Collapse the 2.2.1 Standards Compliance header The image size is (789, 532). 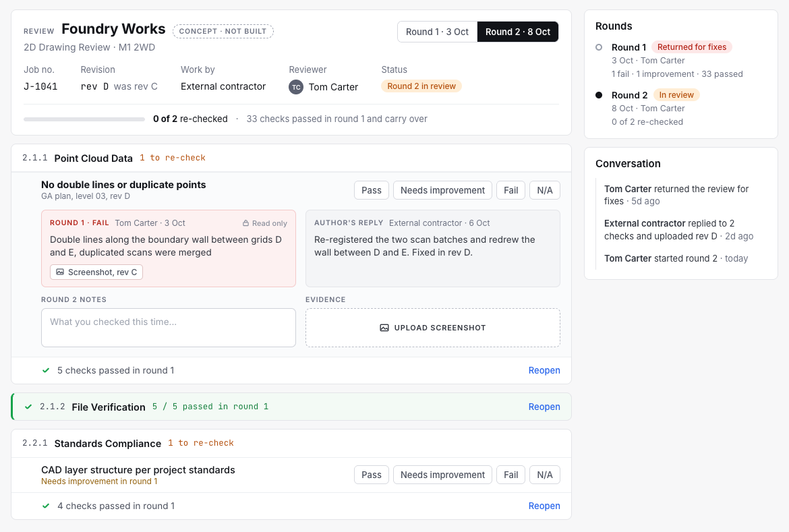(291, 444)
